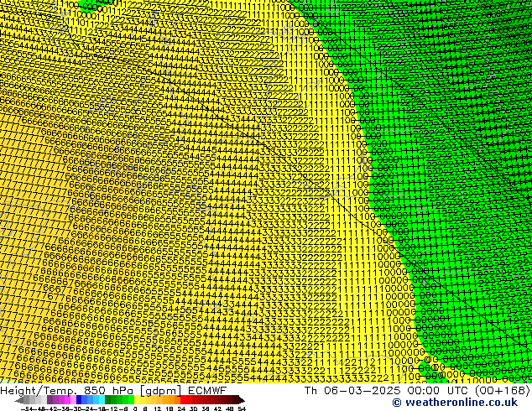This screenshot has height=411, width=532.
Task: Click the dark purple swatch above -42
Action: [50, 399]
